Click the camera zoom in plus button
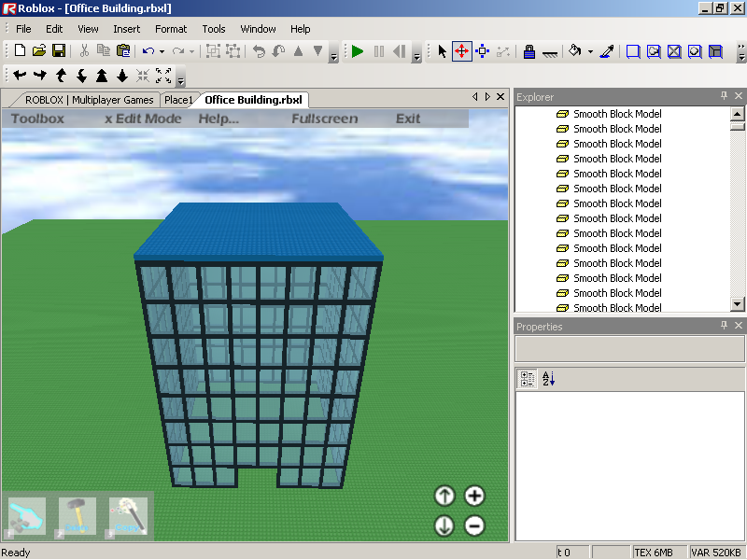Viewport: 747px width, 560px height. pos(474,496)
